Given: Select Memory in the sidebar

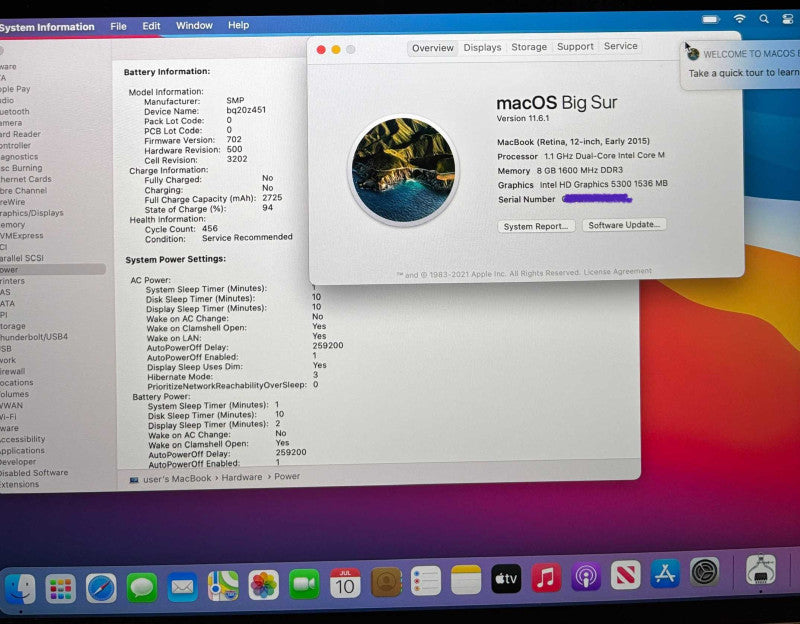Looking at the screenshot, I should (x=12, y=224).
